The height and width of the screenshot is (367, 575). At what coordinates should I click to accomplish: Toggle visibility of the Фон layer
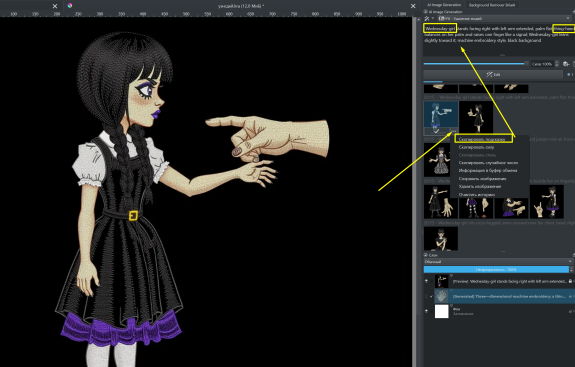[426, 311]
